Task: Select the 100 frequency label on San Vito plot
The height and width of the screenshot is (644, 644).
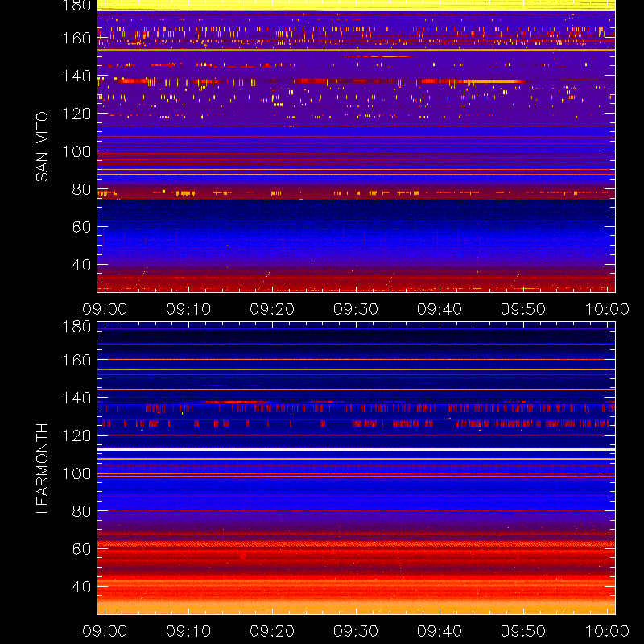Action: coord(76,151)
